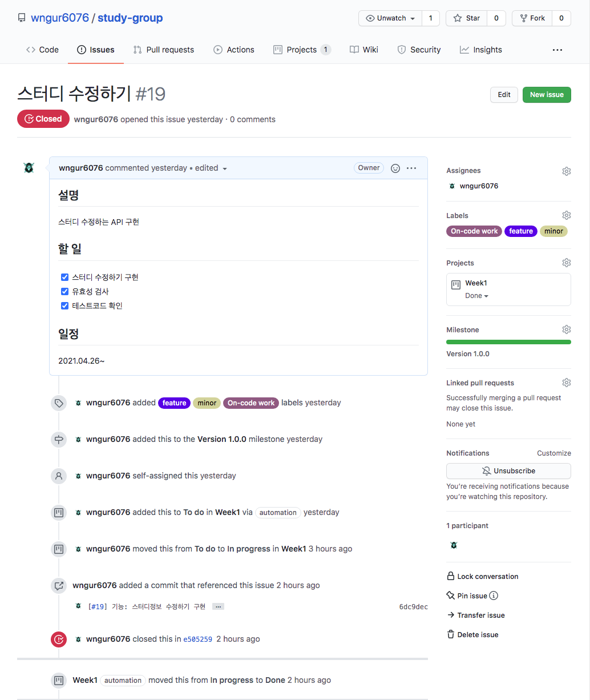
Task: Uncheck the 스터디 수정하기 구현 task
Action: pyautogui.click(x=64, y=277)
